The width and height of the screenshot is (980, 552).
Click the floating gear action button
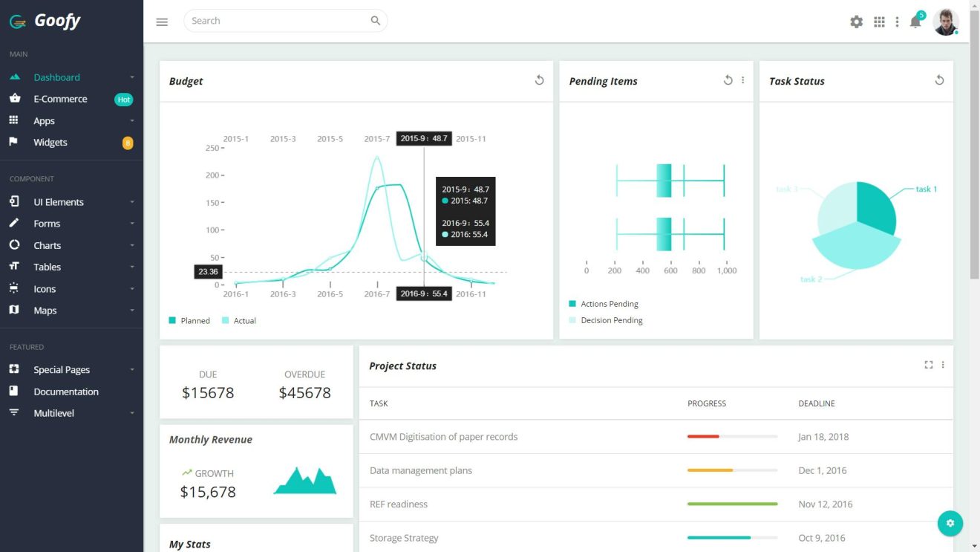(x=950, y=523)
